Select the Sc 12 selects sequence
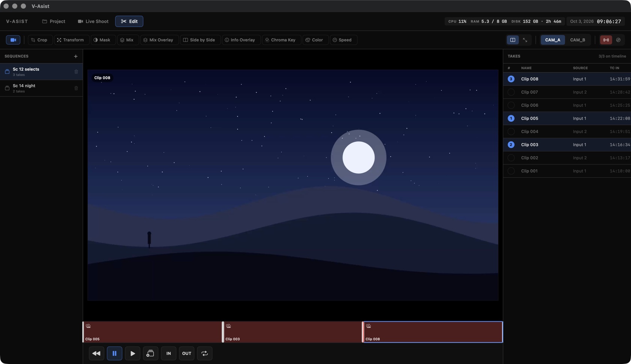This screenshot has width=631, height=364. [41, 72]
